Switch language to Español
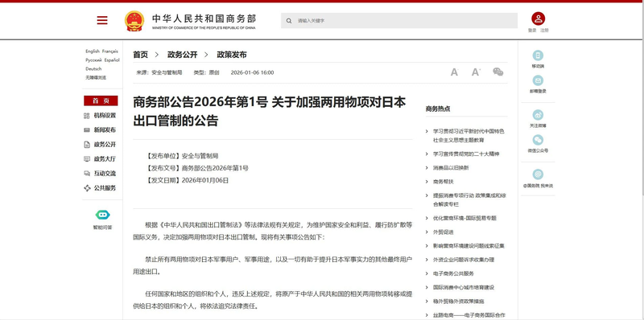 pyautogui.click(x=112, y=59)
